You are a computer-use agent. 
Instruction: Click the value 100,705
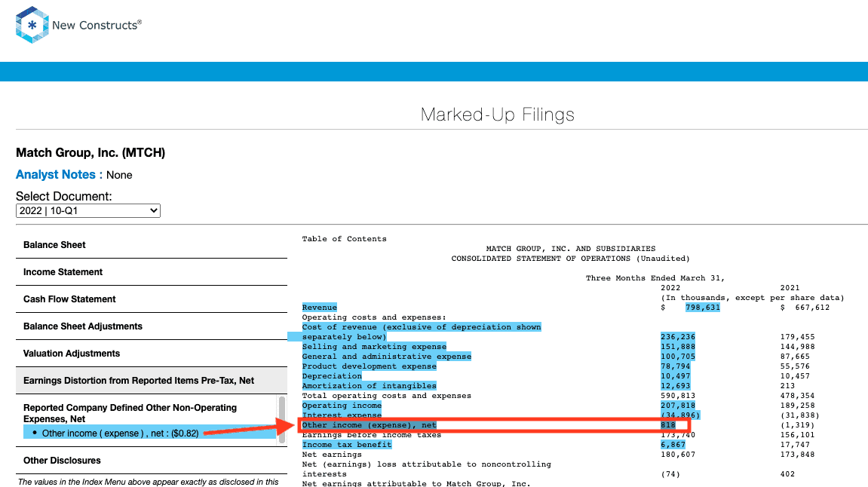point(677,357)
